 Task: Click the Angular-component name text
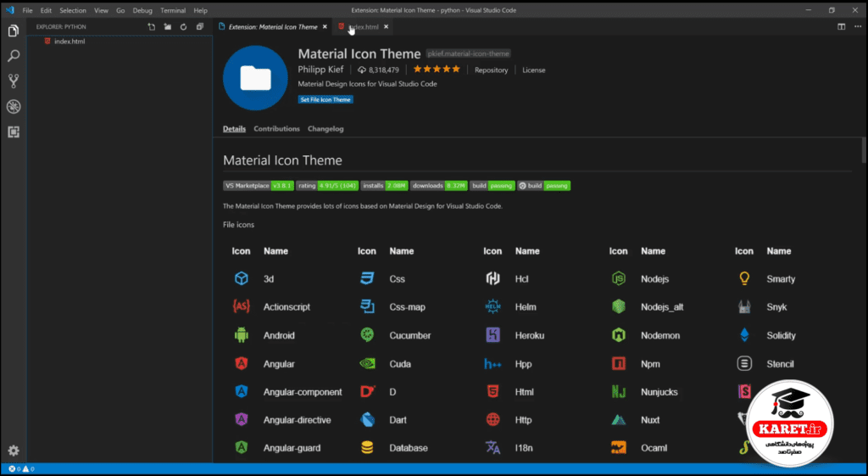(303, 392)
